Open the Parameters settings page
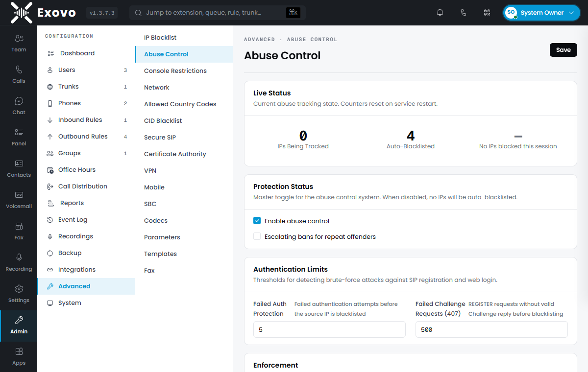Viewport: 588px width, 372px height. [x=184, y=237]
